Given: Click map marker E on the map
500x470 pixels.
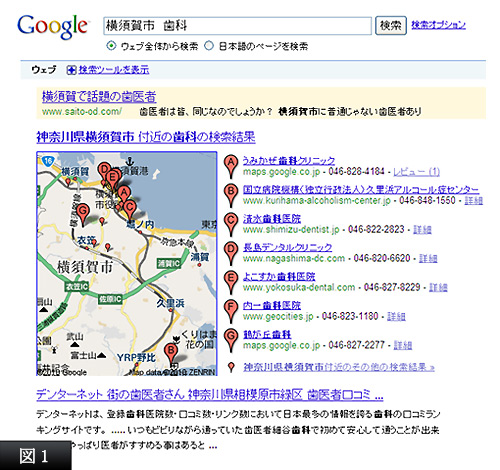Looking at the screenshot, I should [113, 179].
